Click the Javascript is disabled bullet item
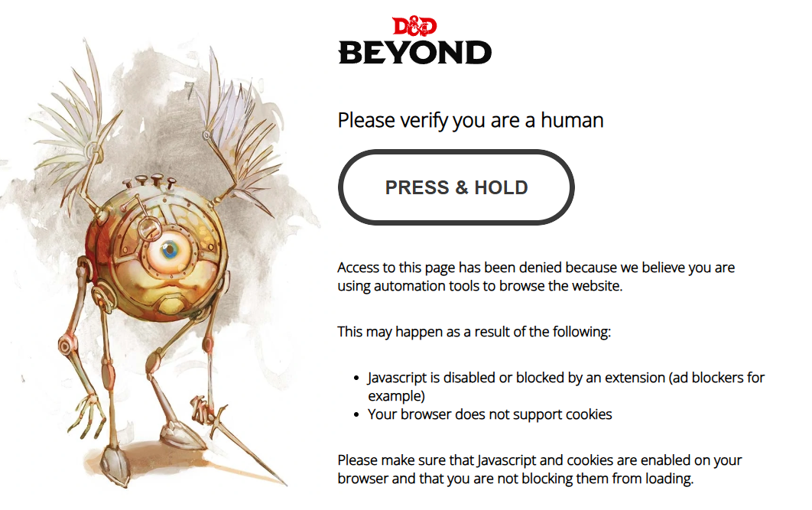812x510 pixels. [566, 386]
